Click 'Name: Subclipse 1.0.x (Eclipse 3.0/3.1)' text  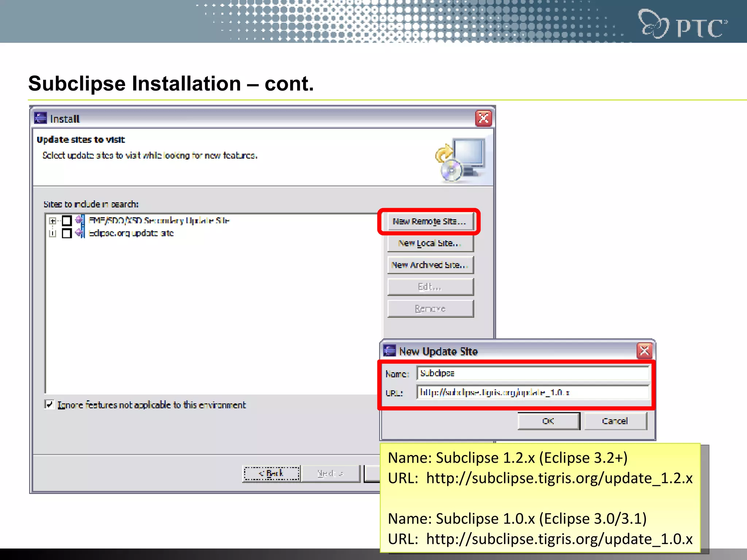517,519
